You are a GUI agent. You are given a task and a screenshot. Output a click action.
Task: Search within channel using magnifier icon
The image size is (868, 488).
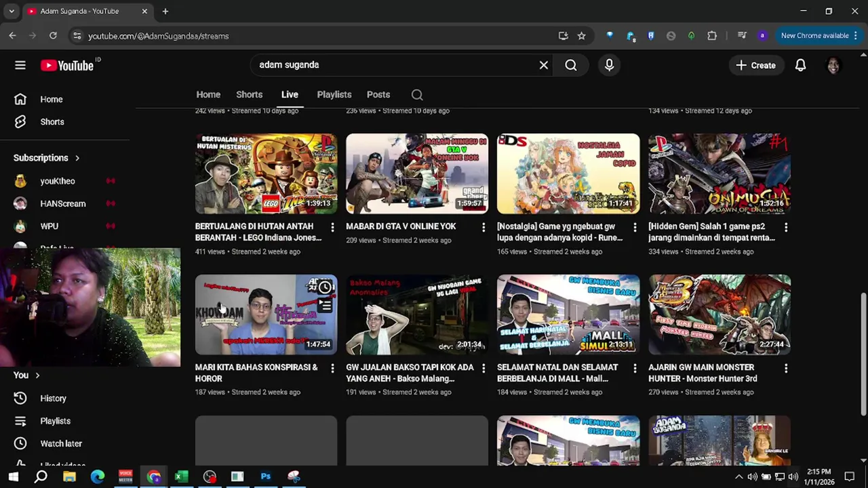pyautogui.click(x=417, y=95)
